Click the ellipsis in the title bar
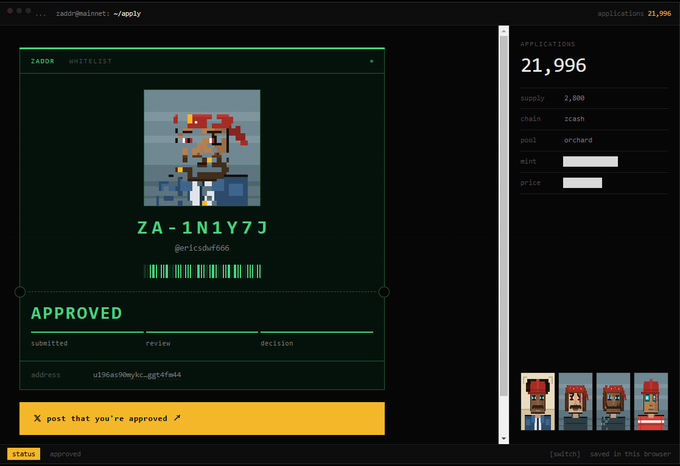The width and height of the screenshot is (680, 466). 41,15
